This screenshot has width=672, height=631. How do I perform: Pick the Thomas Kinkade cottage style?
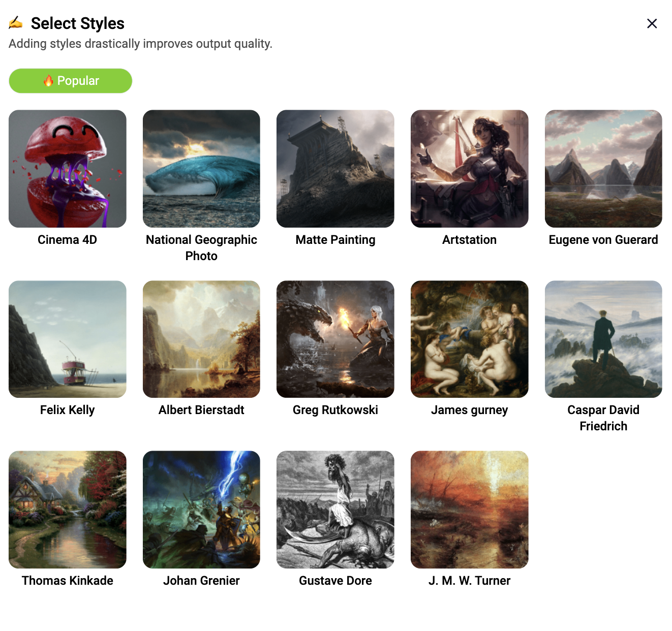click(67, 510)
